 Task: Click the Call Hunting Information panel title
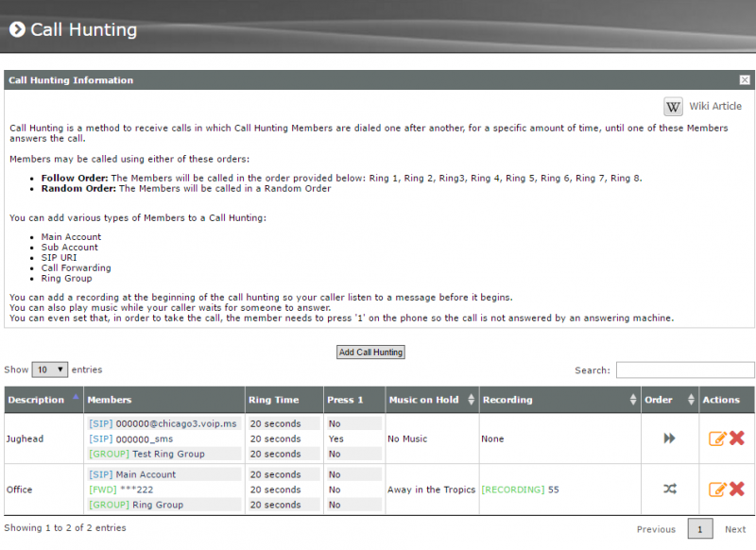click(71, 80)
